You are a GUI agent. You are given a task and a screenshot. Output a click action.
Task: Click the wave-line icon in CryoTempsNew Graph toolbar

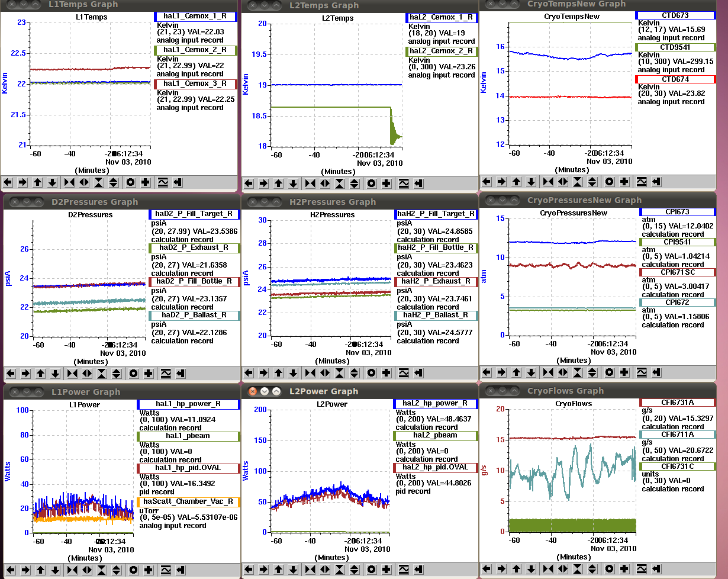[642, 182]
